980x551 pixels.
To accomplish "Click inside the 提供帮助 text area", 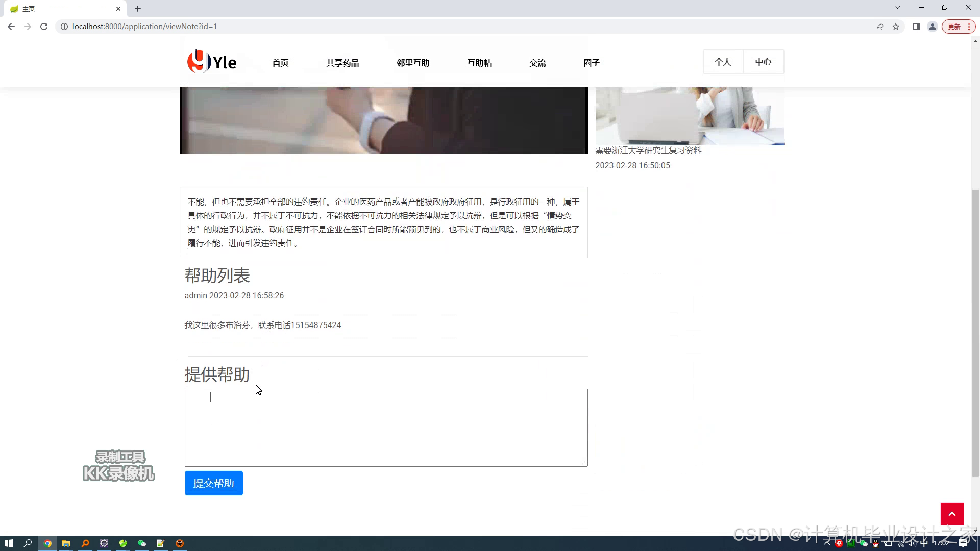I will (x=386, y=428).
